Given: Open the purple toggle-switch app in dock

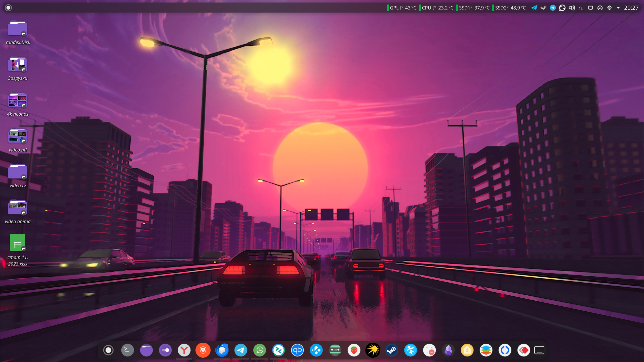Looking at the screenshot, I should click(x=165, y=350).
